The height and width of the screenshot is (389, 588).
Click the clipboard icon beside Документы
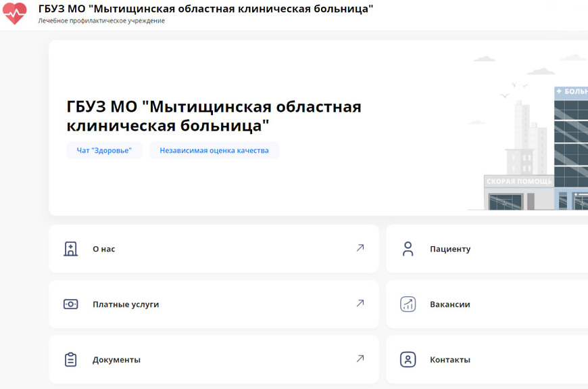(71, 360)
